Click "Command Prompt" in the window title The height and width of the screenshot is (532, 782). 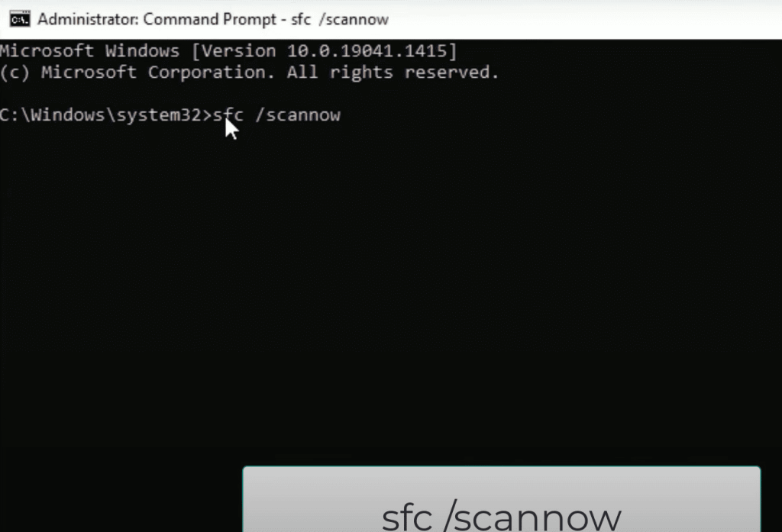point(209,19)
